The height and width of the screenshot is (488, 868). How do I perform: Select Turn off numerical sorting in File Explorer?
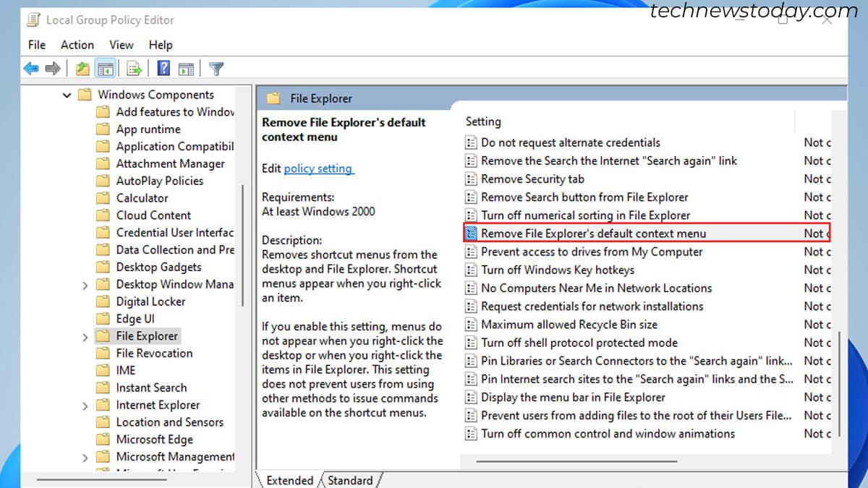coord(585,215)
